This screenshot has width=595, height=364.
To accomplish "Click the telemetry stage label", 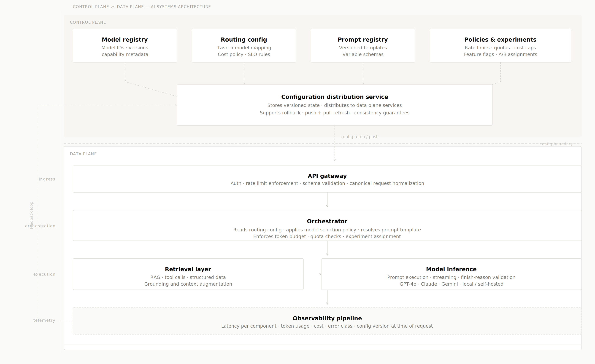I will click(44, 320).
